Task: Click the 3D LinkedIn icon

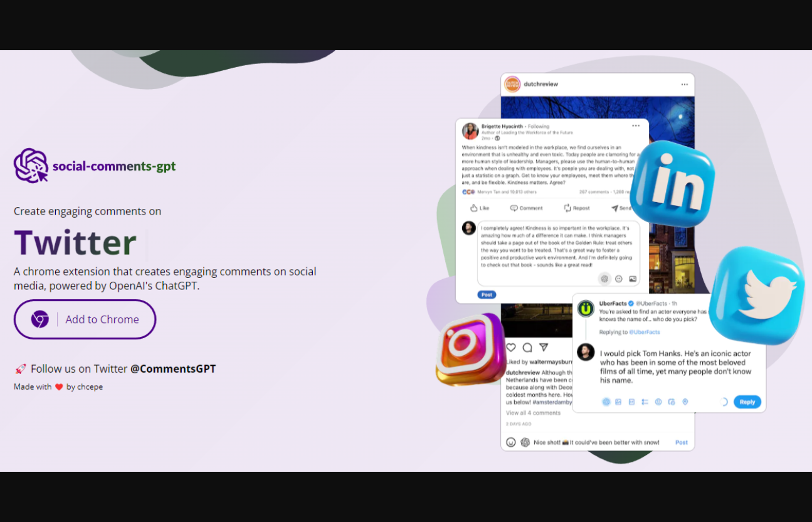Action: pos(672,184)
